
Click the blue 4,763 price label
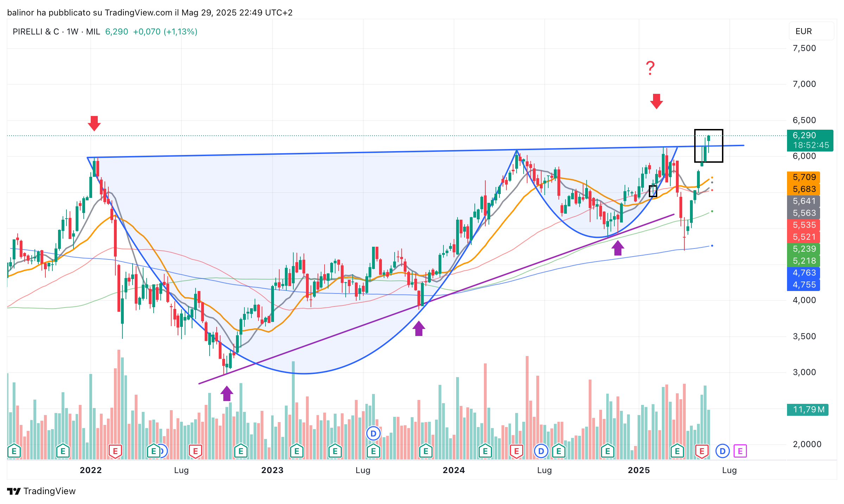[x=804, y=273]
